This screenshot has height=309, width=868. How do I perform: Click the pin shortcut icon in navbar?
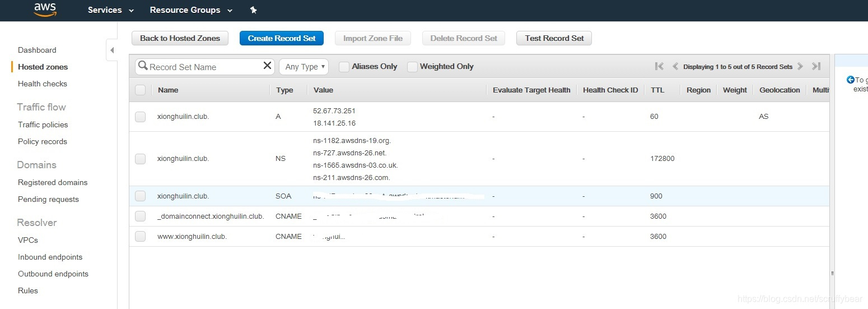253,10
